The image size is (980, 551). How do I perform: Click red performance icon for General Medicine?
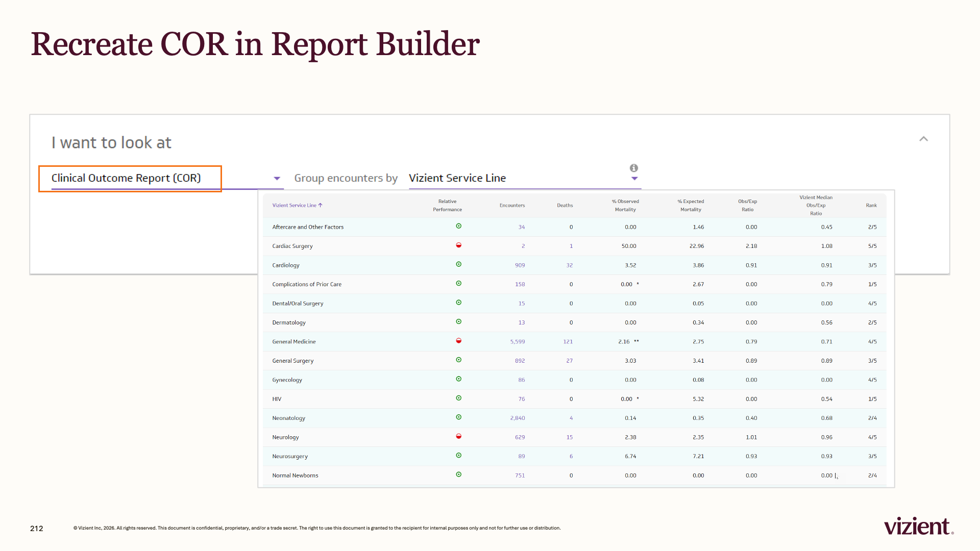[x=458, y=341]
